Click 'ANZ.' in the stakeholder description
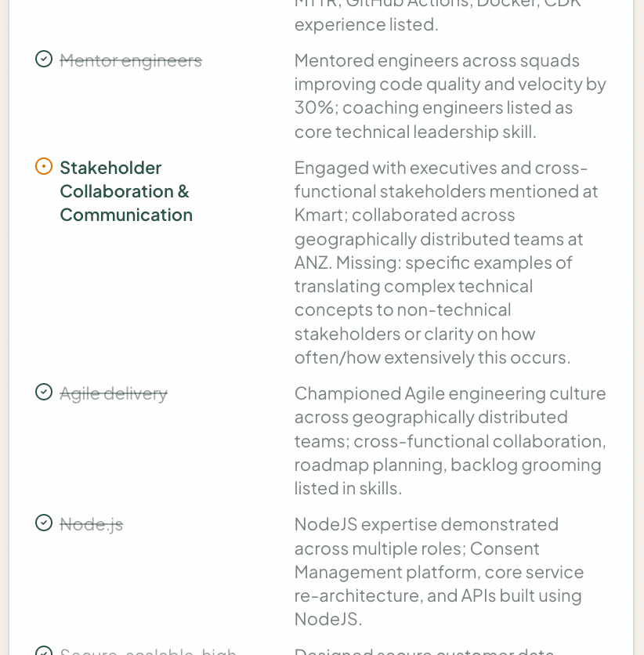This screenshot has width=644, height=655. (313, 262)
